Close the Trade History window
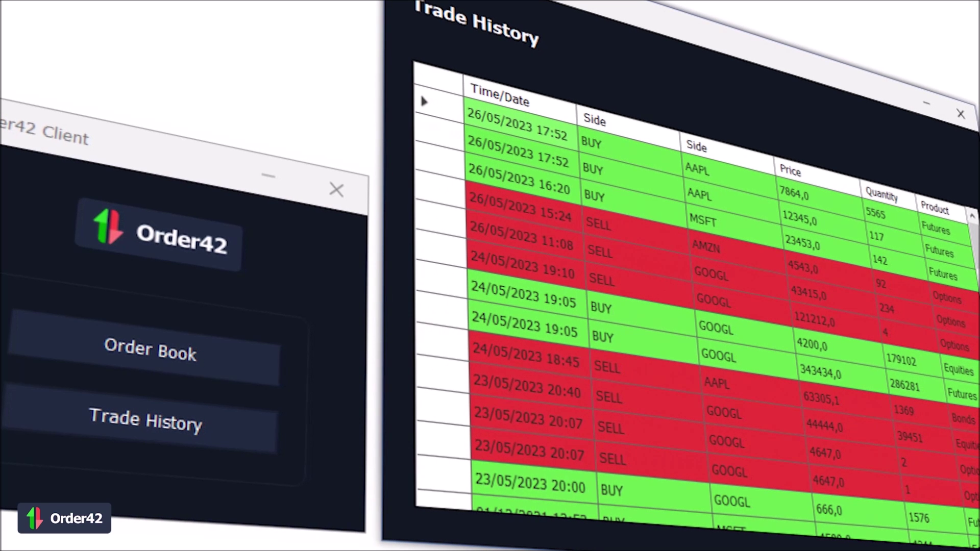The image size is (980, 551). click(x=961, y=114)
